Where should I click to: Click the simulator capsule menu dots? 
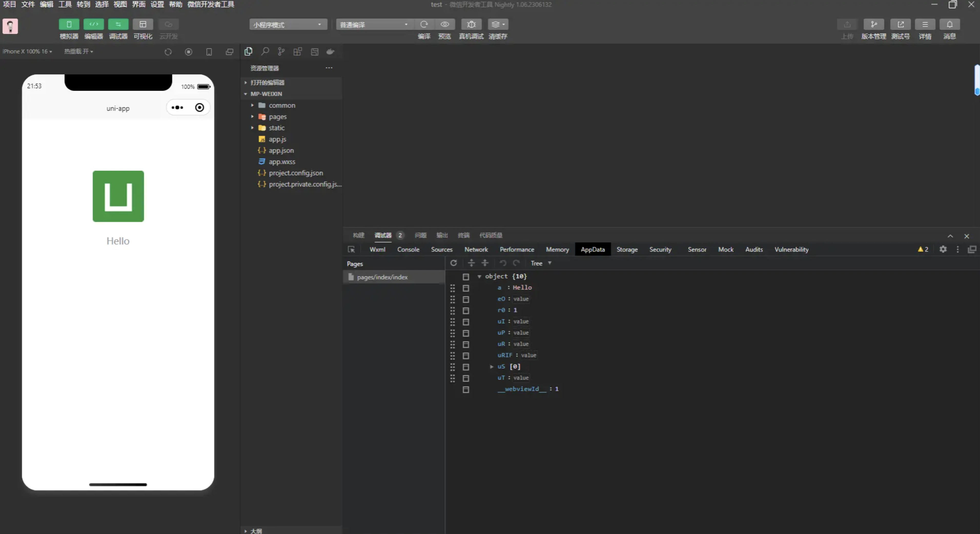(177, 108)
